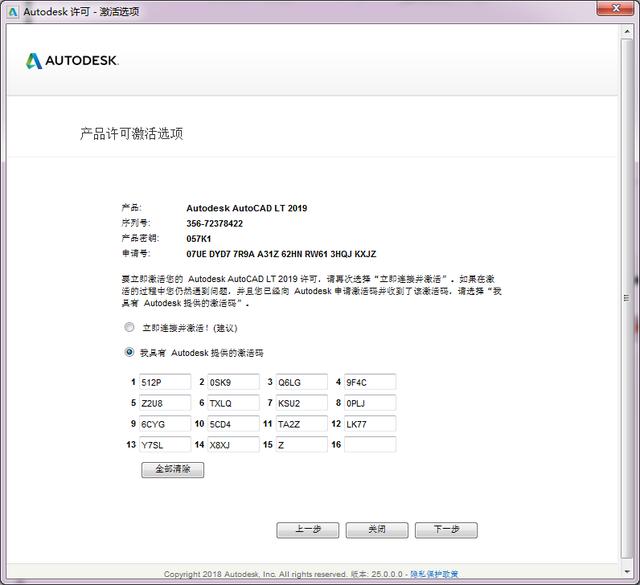
Task: Select the connect and activate now option
Action: (x=129, y=327)
